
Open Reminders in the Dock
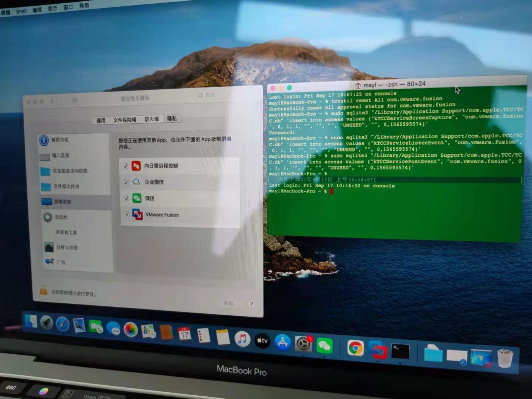[204, 335]
